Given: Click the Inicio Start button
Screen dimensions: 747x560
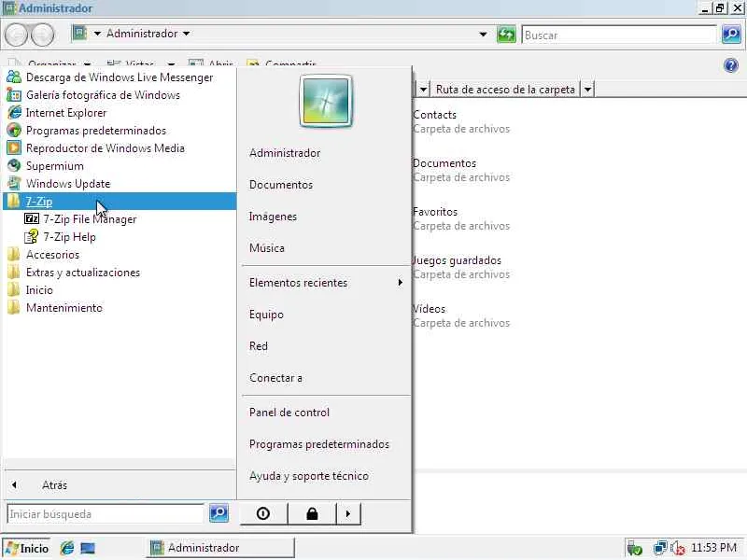Looking at the screenshot, I should [x=27, y=548].
